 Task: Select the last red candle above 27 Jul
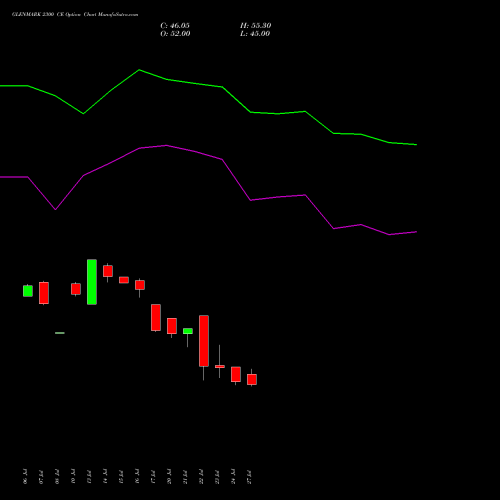coord(252,380)
